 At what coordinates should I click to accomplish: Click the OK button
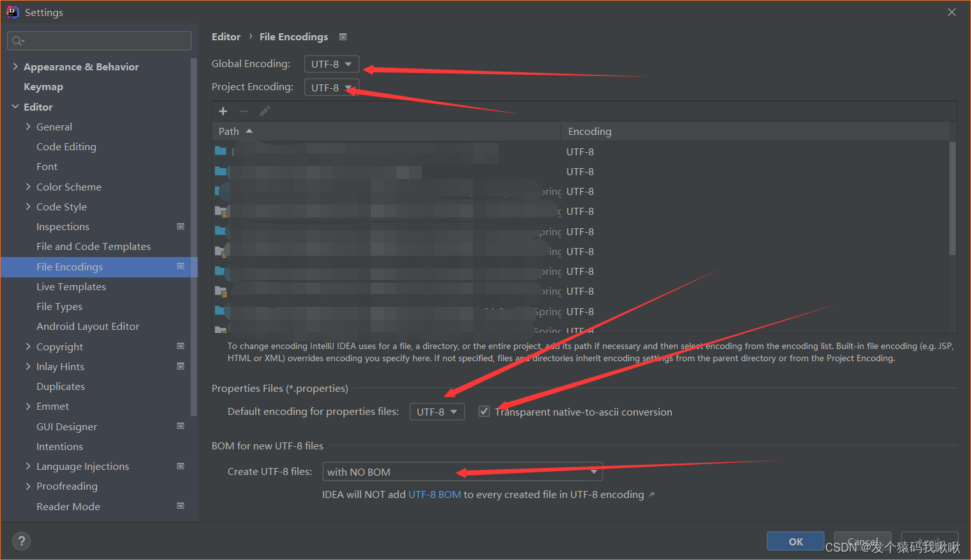(795, 541)
